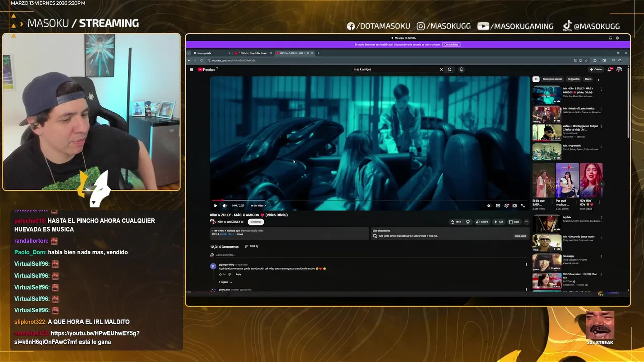
Task: Expand the description with '...more'
Action: pos(239,234)
